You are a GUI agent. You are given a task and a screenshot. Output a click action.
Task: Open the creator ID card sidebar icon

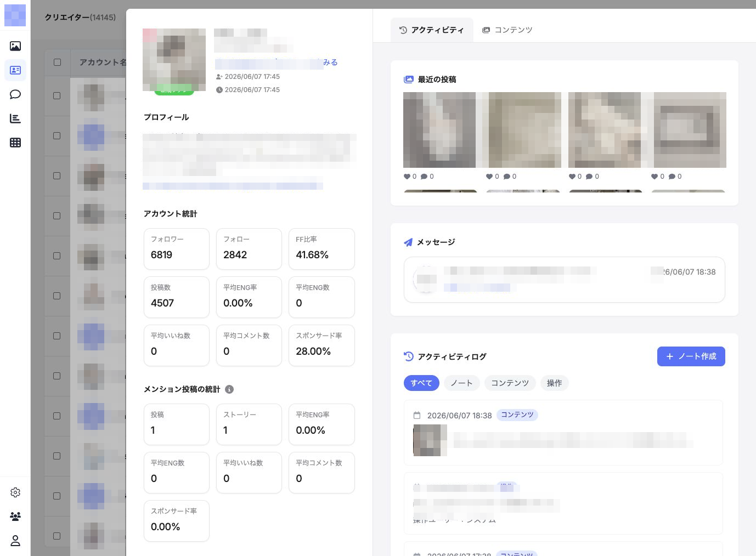tap(15, 70)
